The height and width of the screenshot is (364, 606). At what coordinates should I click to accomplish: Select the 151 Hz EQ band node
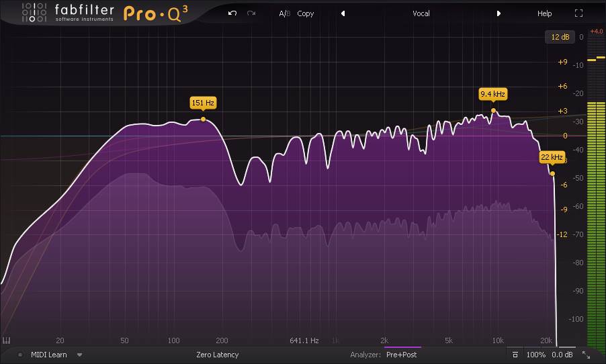[x=203, y=119]
